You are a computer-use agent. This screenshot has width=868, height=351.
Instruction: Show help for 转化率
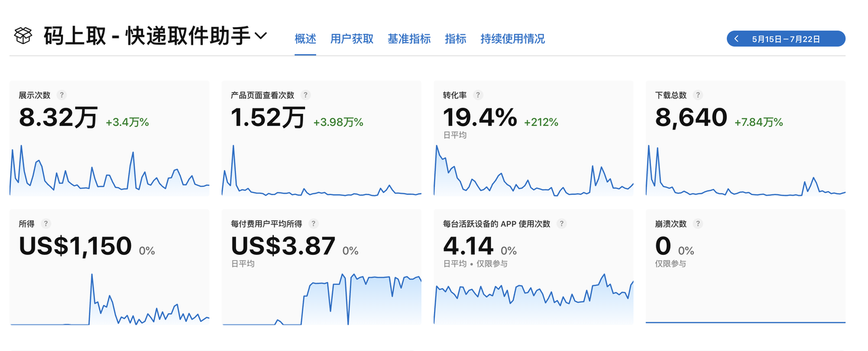(x=477, y=96)
